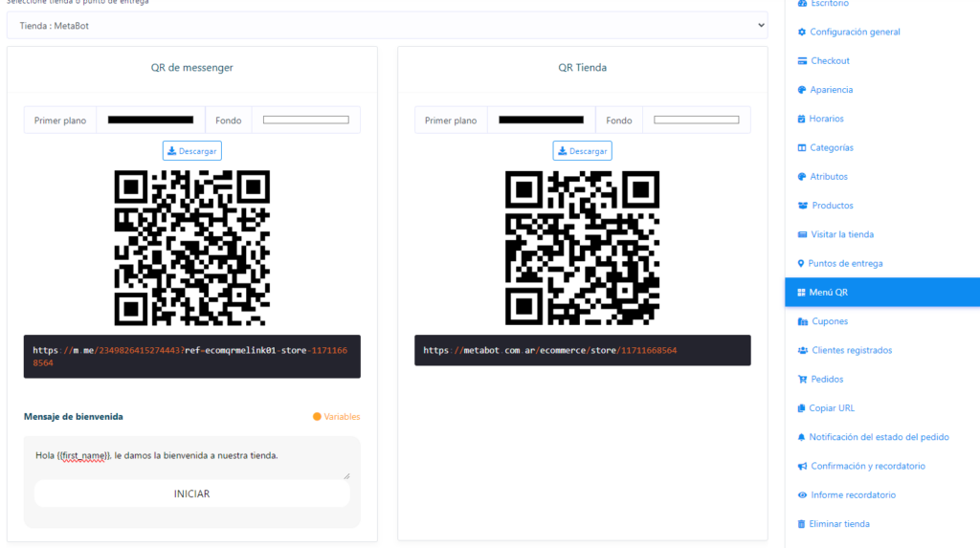Click the 'QR de messenger' heading
The width and height of the screenshot is (980, 548).
(191, 68)
